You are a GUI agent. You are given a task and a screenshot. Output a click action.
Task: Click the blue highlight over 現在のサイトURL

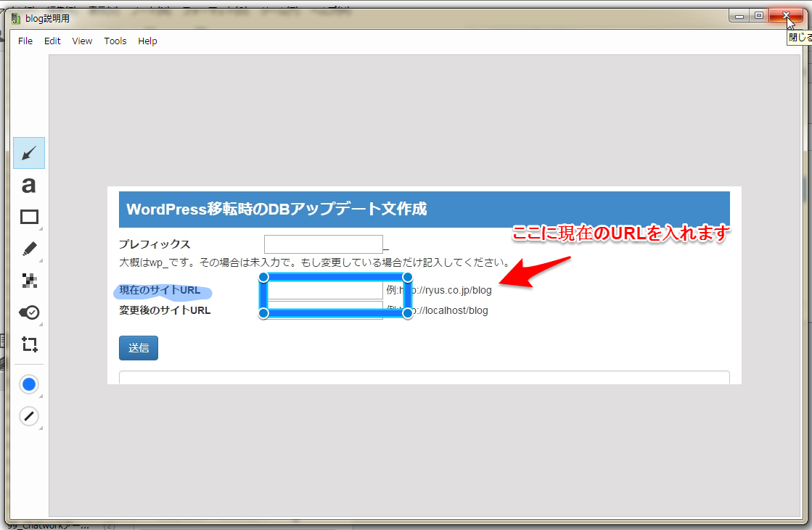(163, 292)
